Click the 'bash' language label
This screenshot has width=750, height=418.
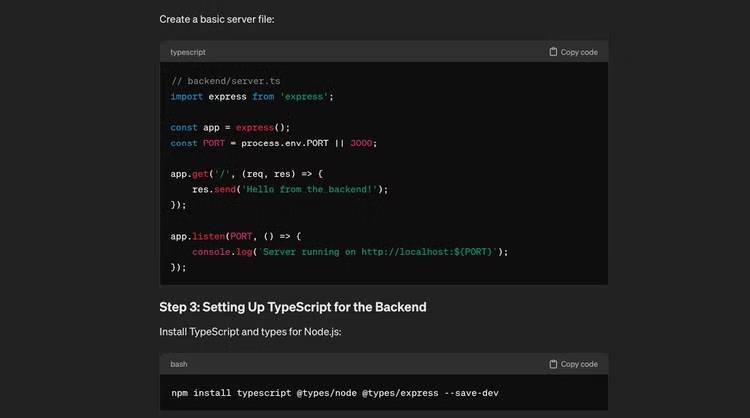pyautogui.click(x=179, y=364)
